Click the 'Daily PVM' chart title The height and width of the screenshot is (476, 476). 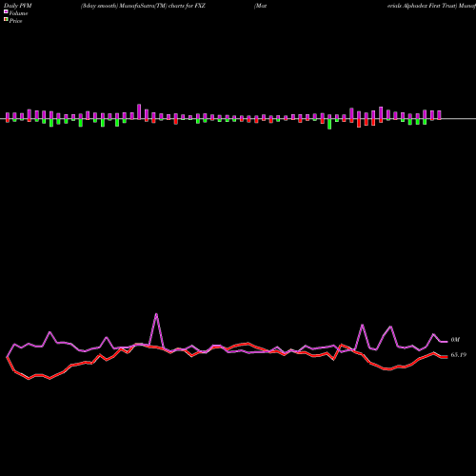[x=18, y=6]
